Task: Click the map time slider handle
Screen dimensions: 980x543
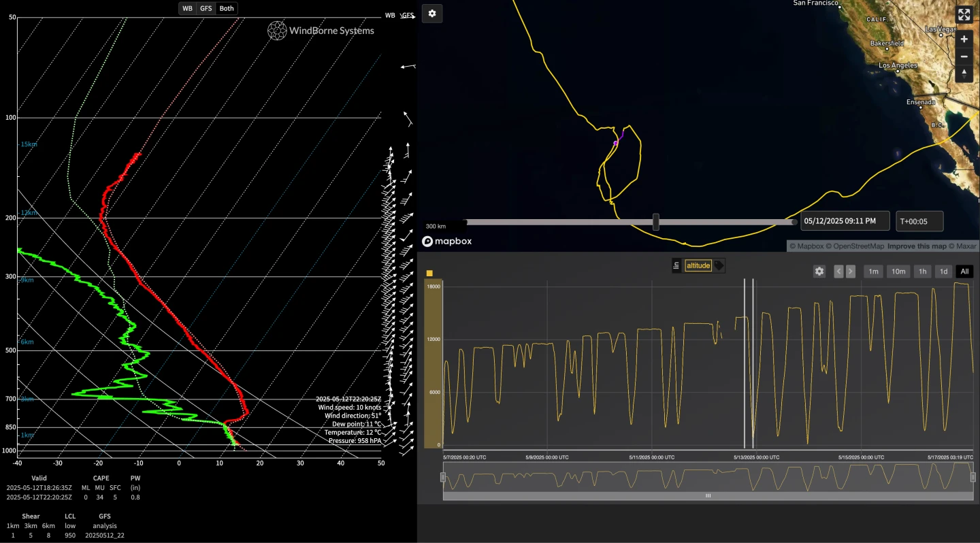Action: 656,222
